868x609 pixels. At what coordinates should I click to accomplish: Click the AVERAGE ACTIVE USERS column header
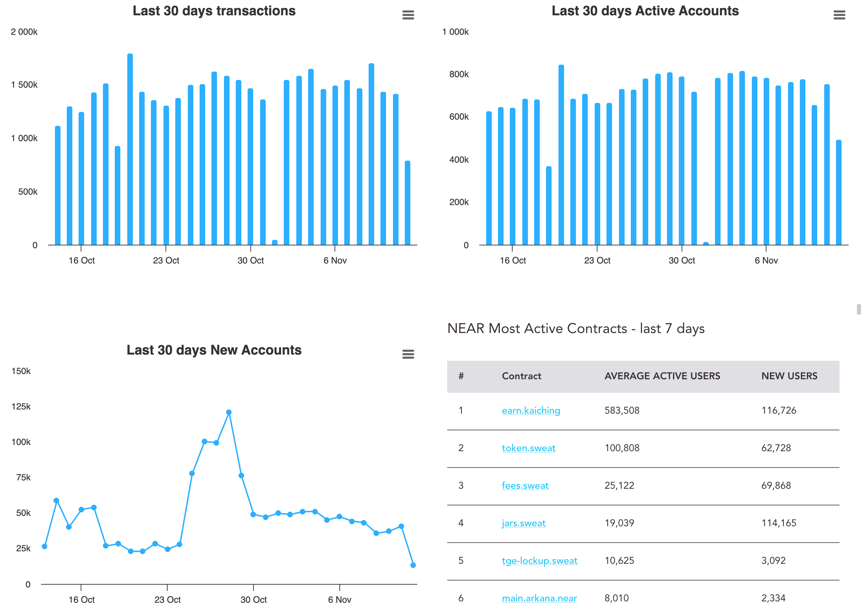click(x=662, y=376)
